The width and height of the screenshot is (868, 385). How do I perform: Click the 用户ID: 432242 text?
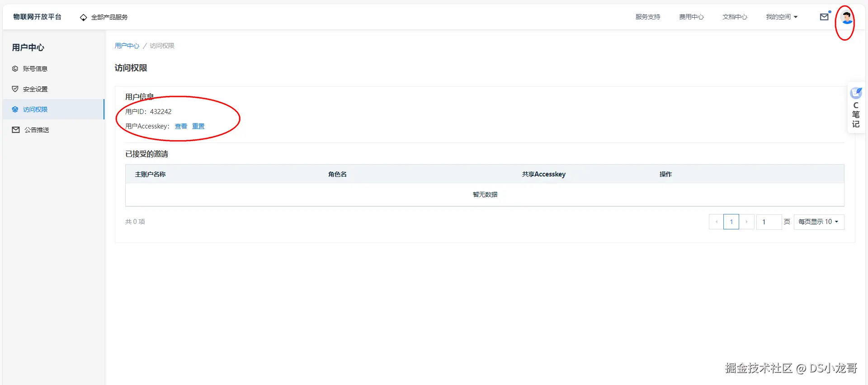click(148, 112)
